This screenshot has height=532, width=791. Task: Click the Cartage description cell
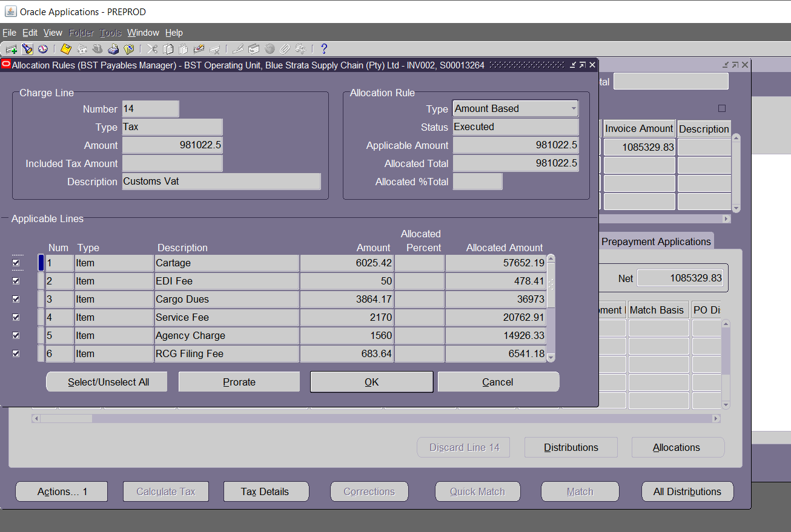227,263
